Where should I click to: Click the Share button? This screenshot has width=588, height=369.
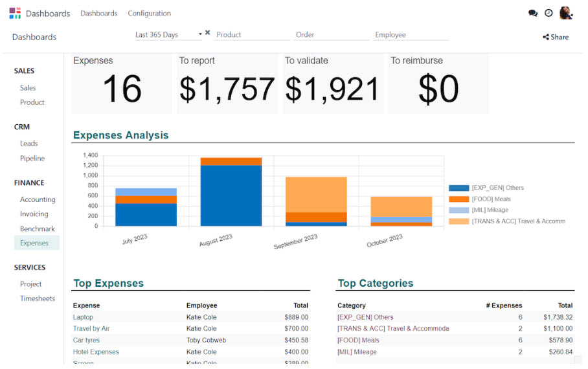click(x=556, y=38)
